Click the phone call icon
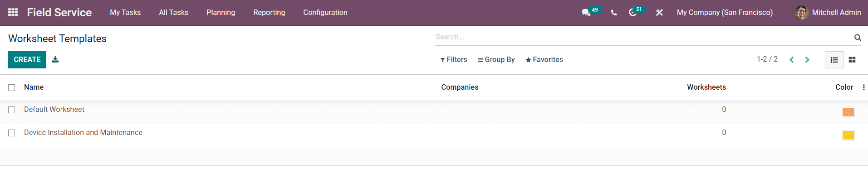 (x=614, y=13)
